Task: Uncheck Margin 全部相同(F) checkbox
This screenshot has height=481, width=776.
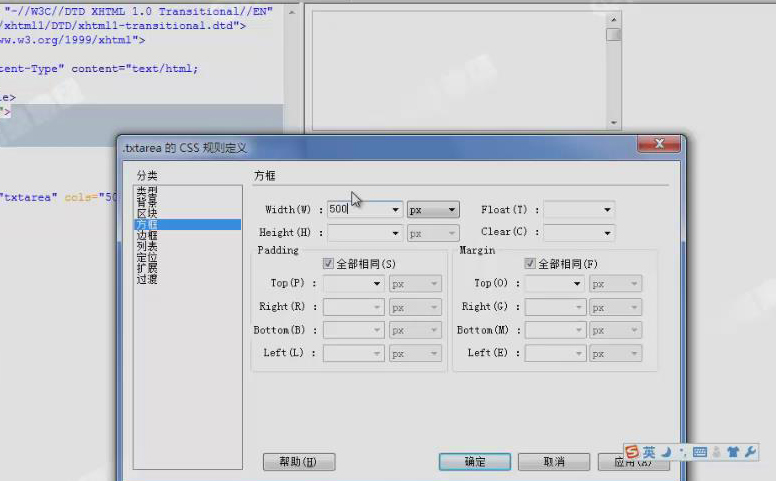Action: tap(530, 264)
